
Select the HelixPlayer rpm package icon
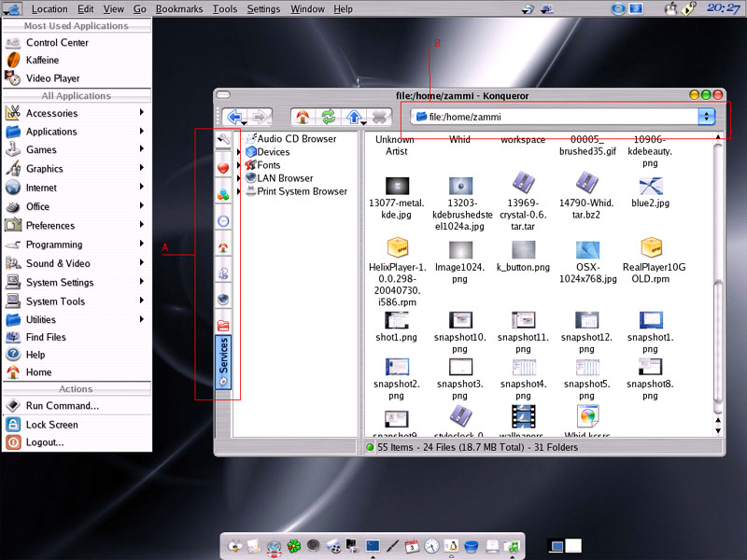point(398,247)
